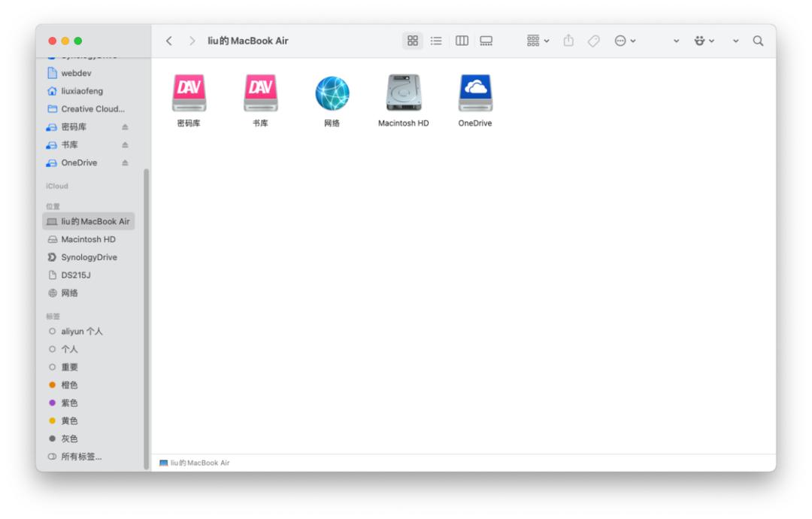The height and width of the screenshot is (519, 812).
Task: Open the paw icon toolbar menu
Action: tap(704, 41)
